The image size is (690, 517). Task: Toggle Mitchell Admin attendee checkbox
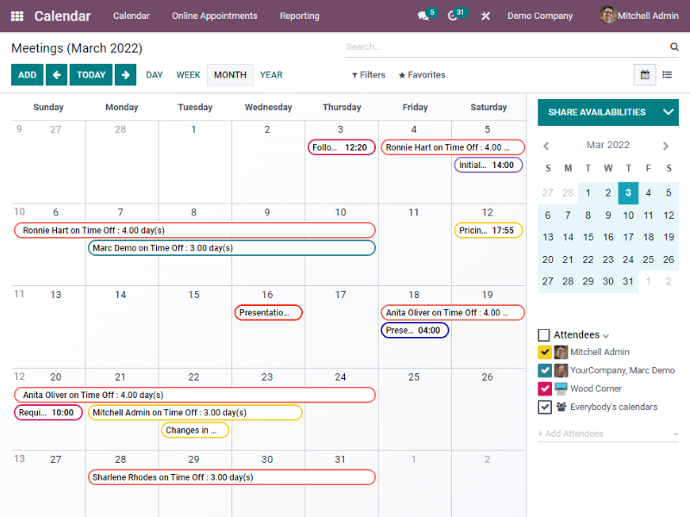(x=545, y=352)
